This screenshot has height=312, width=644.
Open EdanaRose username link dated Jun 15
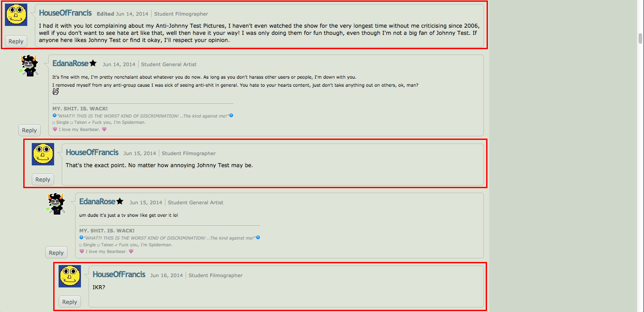(97, 202)
